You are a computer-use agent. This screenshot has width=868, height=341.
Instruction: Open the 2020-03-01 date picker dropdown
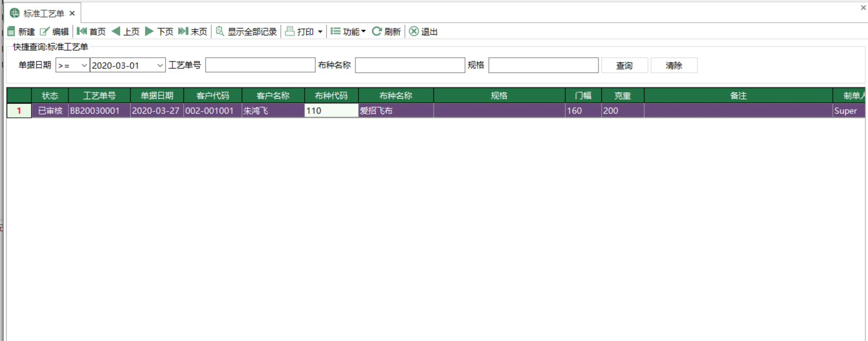pyautogui.click(x=160, y=66)
